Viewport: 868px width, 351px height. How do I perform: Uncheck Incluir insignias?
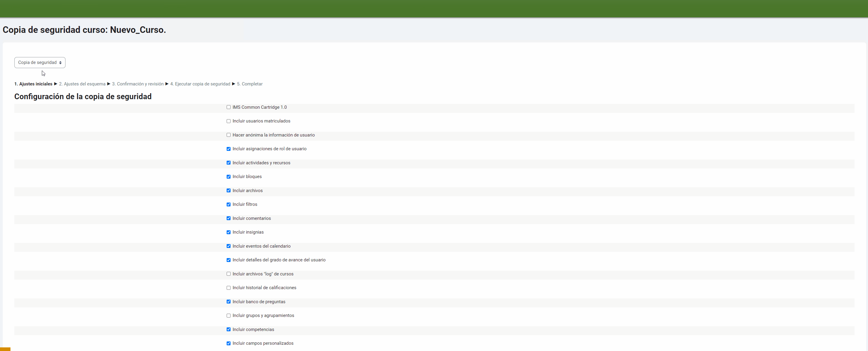pyautogui.click(x=228, y=232)
